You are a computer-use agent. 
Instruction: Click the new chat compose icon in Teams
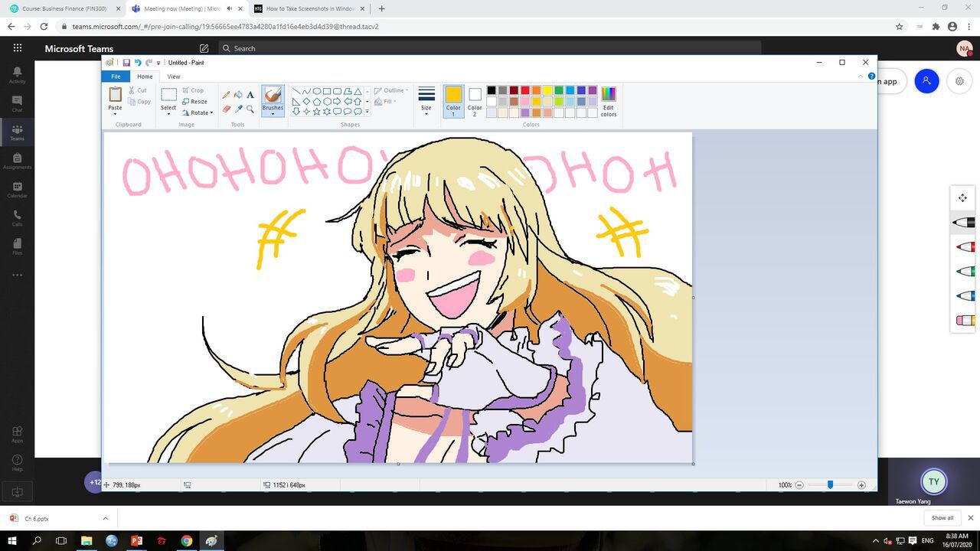[204, 48]
